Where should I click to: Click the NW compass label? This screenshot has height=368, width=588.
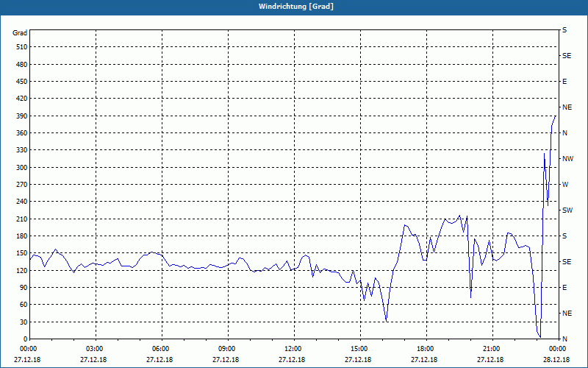pyautogui.click(x=567, y=159)
